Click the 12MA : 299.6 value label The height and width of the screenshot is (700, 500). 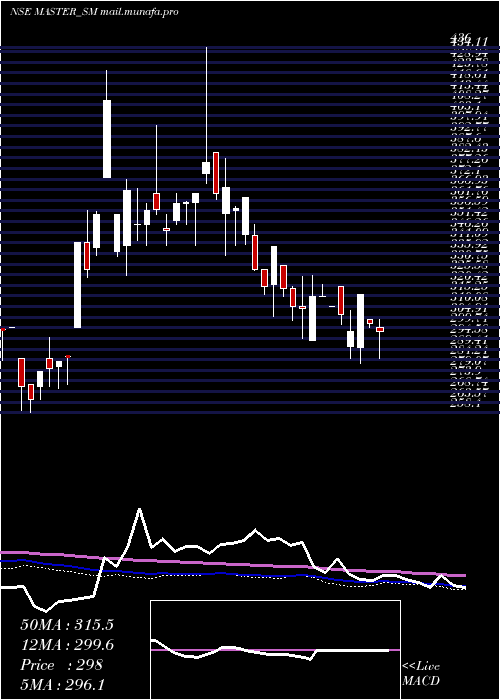coord(67,645)
